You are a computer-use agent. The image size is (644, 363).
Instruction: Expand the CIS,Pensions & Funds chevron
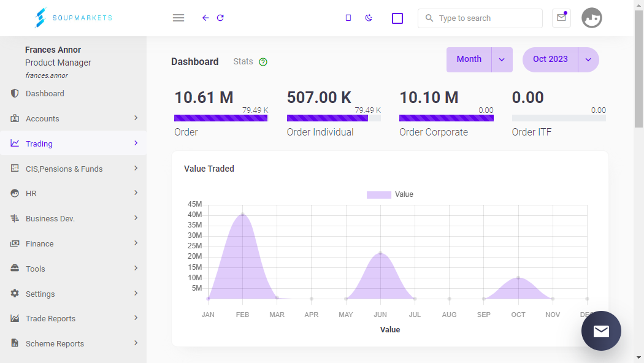click(136, 168)
